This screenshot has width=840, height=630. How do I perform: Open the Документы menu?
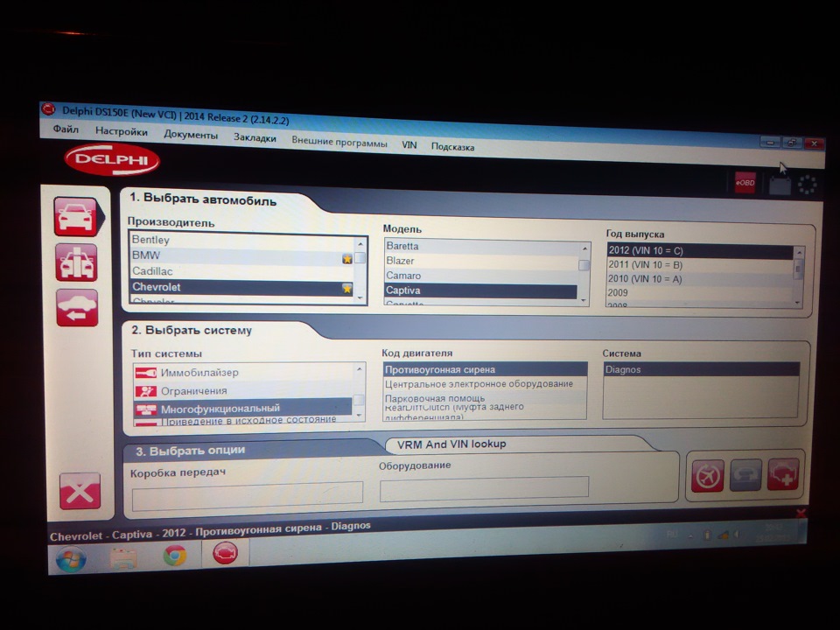[x=191, y=135]
